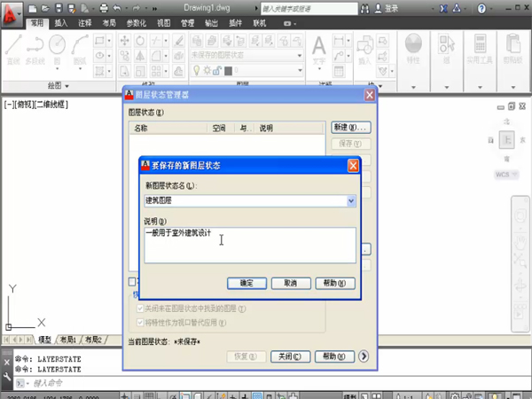Click the ViewCube top (上) face
This screenshot has width=532, height=399.
point(506,140)
